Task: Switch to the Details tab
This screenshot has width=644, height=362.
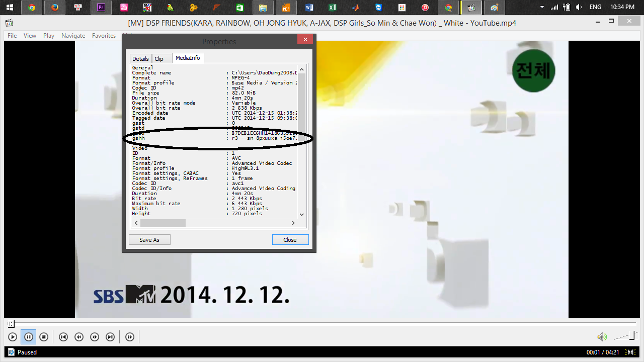Action: pos(140,59)
